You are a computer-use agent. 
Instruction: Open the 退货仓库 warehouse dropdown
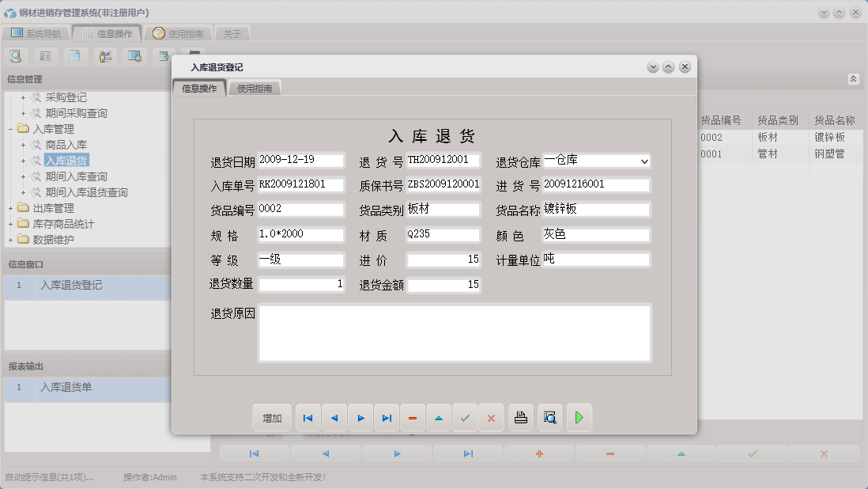[645, 161]
